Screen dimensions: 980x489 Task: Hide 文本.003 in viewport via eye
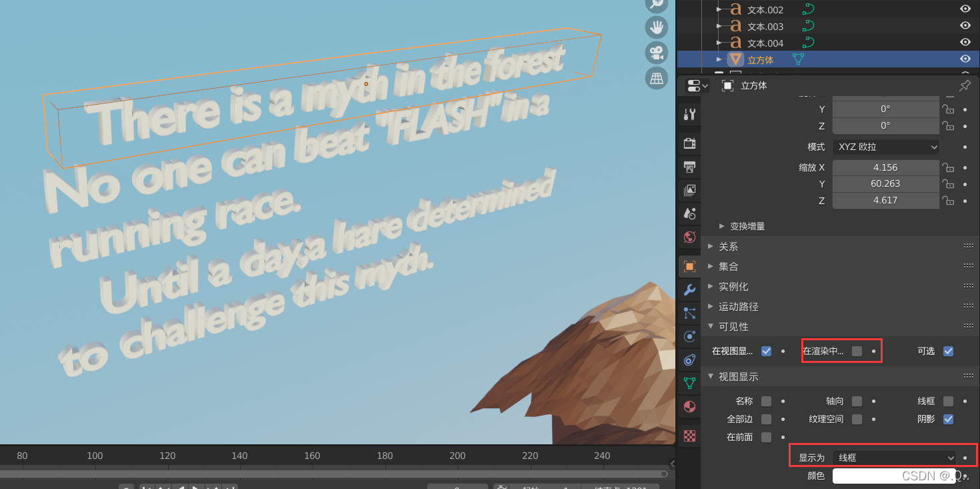(965, 26)
